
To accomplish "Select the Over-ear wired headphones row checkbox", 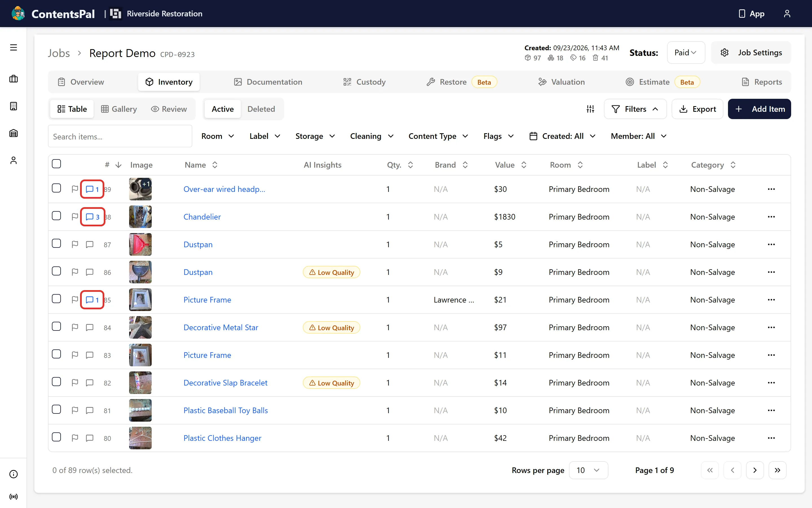I will [x=56, y=188].
